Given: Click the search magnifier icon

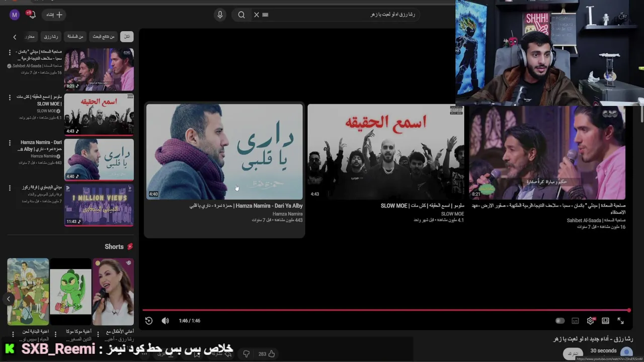Looking at the screenshot, I should click(242, 15).
